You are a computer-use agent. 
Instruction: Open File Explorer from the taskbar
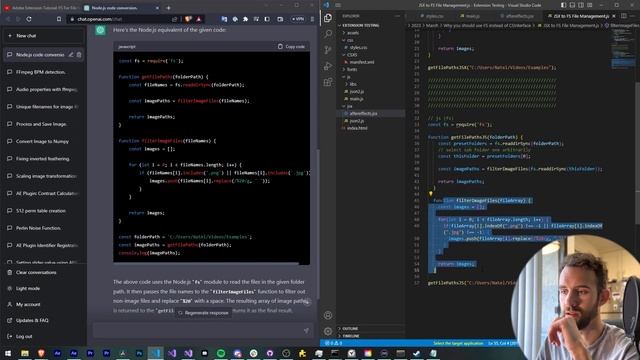25,353
